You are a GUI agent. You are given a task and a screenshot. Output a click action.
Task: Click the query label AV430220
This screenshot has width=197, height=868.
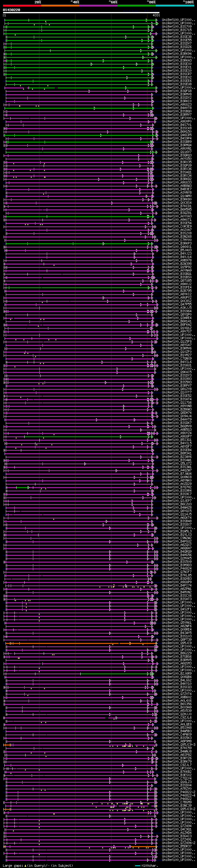(11, 10)
